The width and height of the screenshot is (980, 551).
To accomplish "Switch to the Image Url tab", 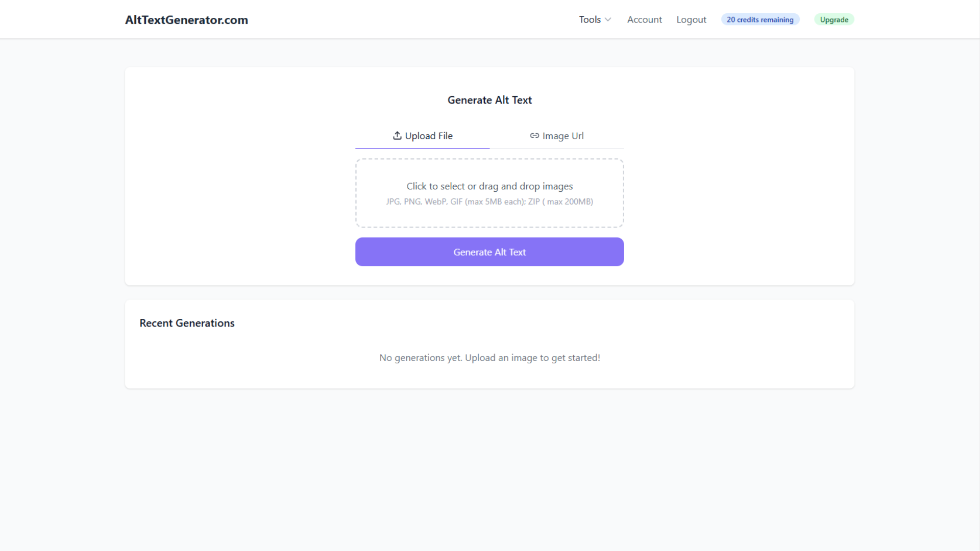I will pos(557,136).
